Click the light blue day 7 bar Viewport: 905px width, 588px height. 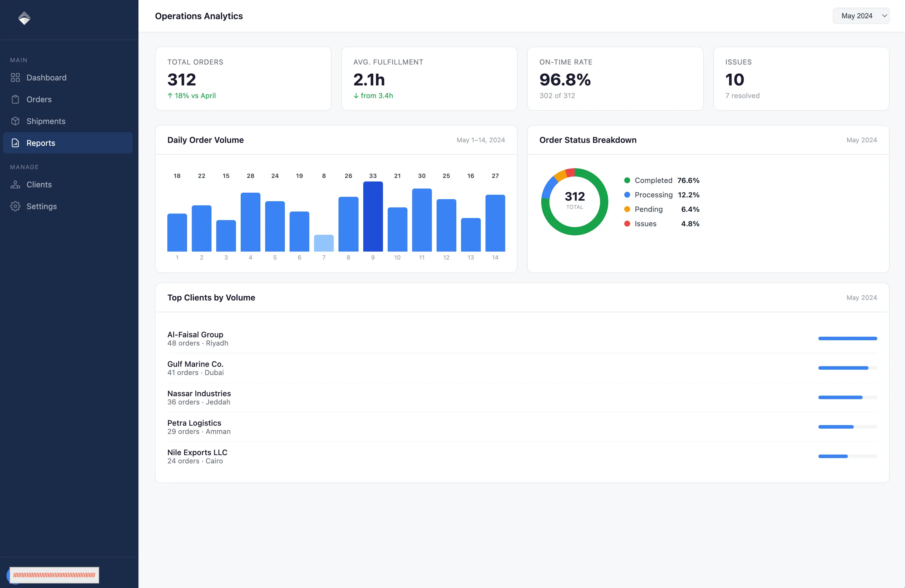click(323, 243)
